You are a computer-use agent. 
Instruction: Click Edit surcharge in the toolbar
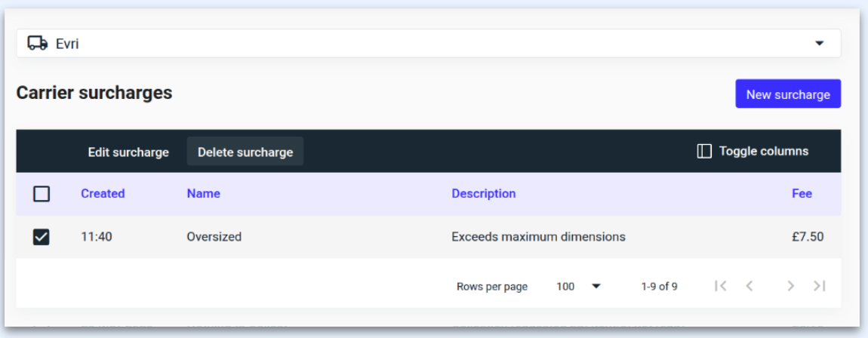pyautogui.click(x=128, y=152)
